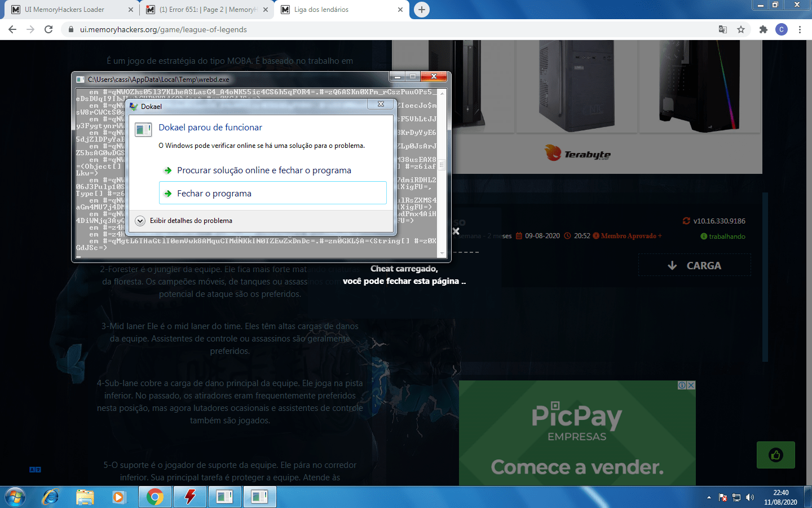Image resolution: width=812 pixels, height=508 pixels.
Task: Launch Internet Explorer from taskbar
Action: [51, 497]
